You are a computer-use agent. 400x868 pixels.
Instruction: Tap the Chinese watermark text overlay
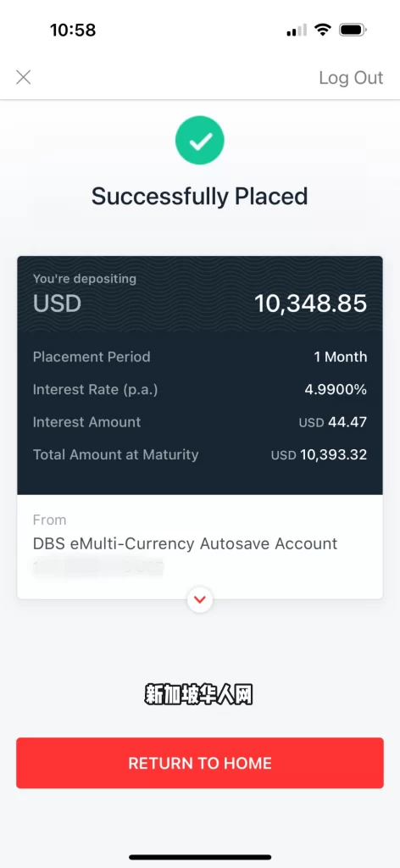click(199, 695)
